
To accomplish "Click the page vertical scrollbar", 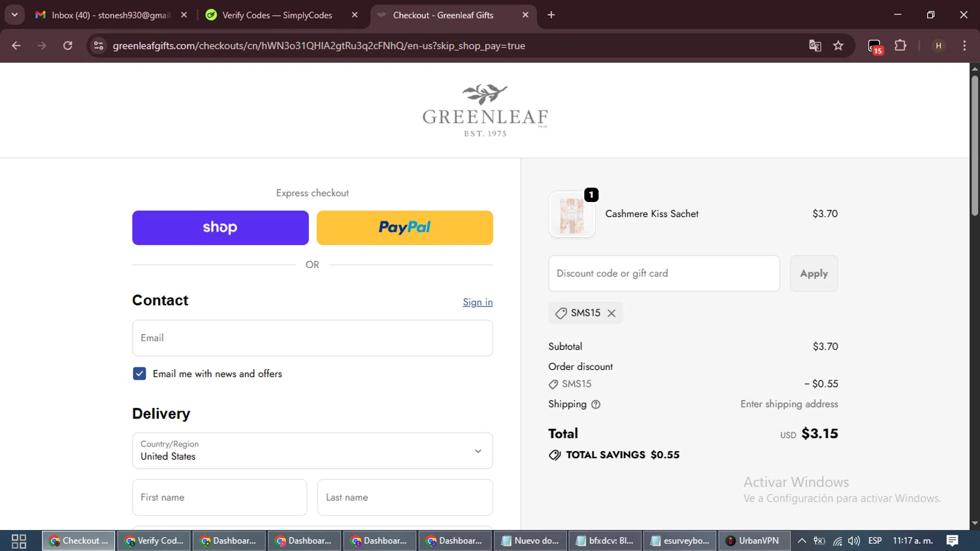I will pyautogui.click(x=975, y=146).
